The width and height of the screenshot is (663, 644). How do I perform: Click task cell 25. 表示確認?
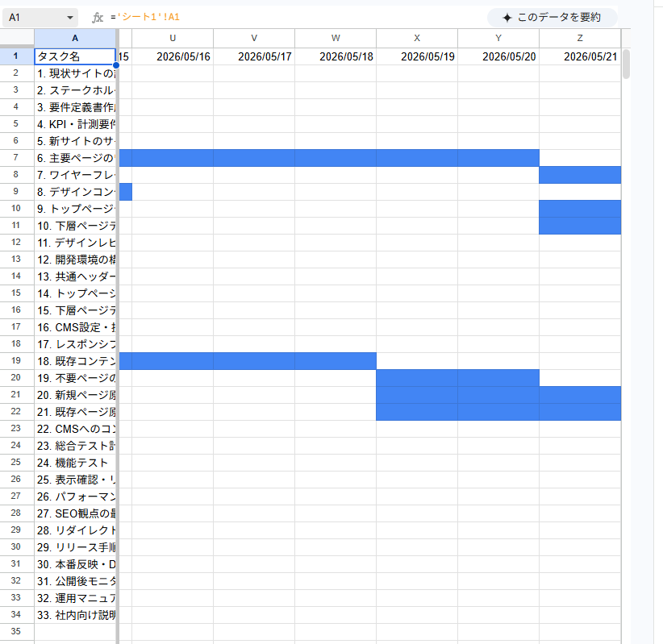tap(75, 480)
